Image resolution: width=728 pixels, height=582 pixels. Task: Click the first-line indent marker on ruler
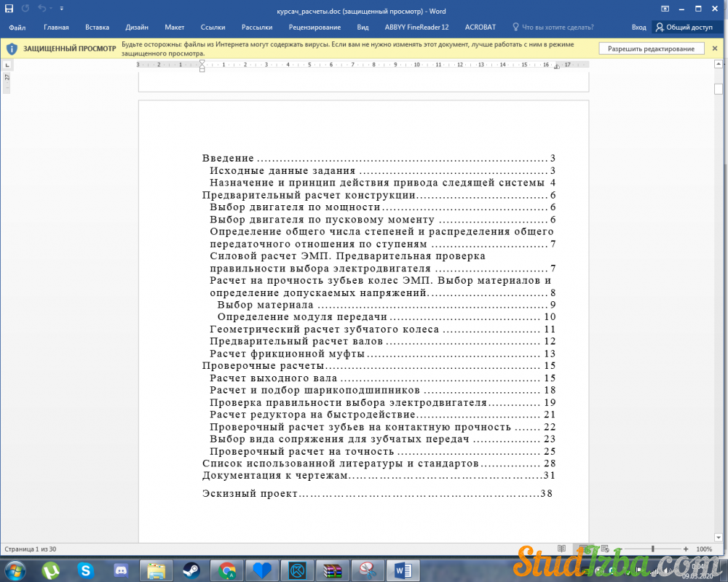pos(202,63)
